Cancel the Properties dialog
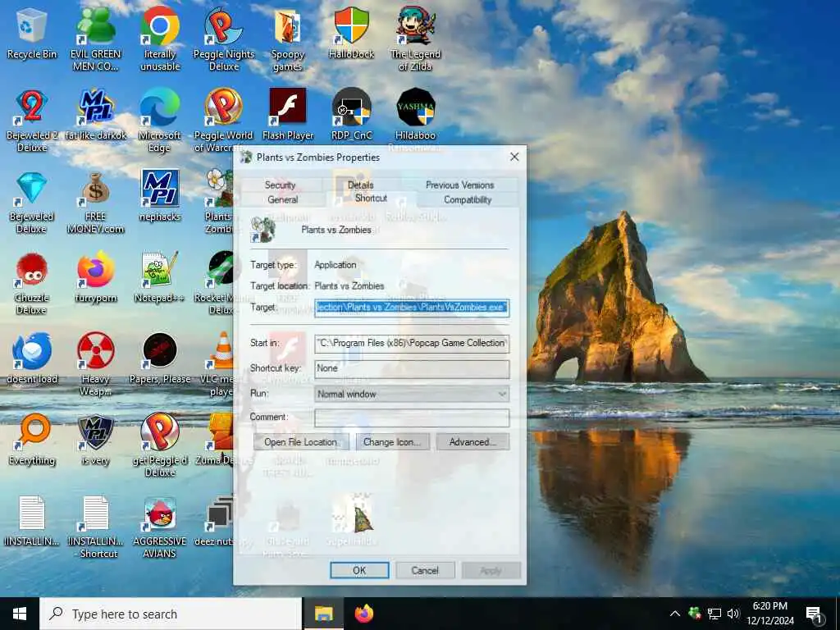 tap(425, 571)
